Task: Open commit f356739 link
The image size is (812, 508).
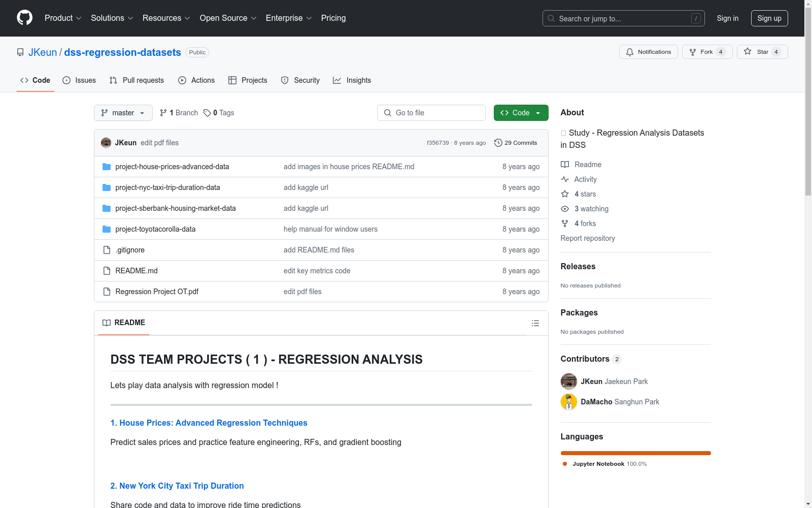Action: (438, 143)
